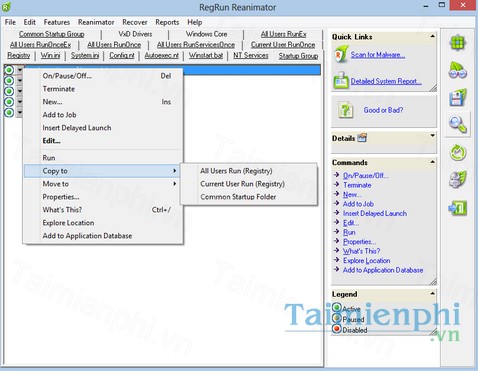Switch to the All Users RunEx tab
The image size is (478, 371).
[284, 34]
